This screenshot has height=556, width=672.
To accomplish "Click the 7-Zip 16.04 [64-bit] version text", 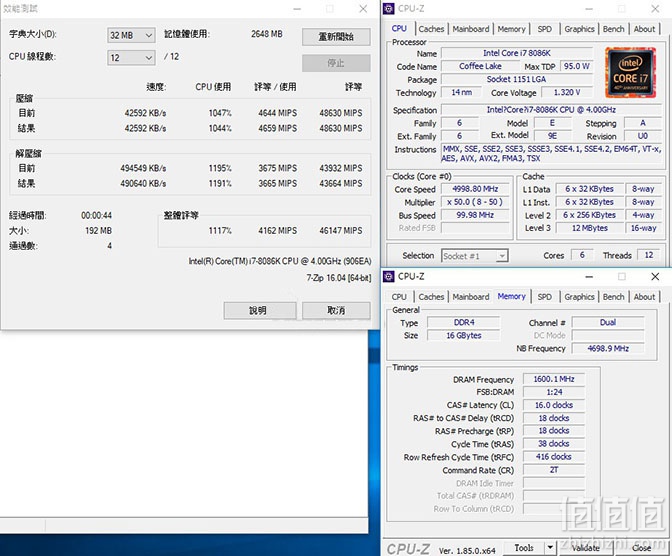I will pos(339,278).
